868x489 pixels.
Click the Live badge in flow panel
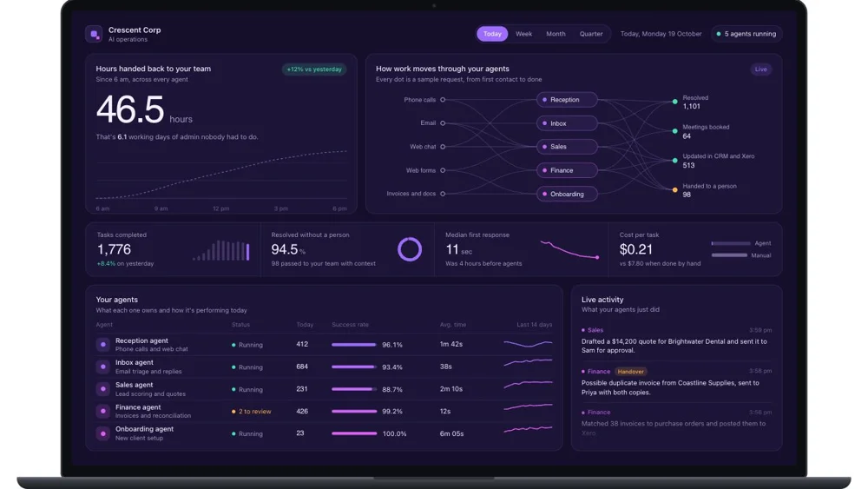[760, 69]
